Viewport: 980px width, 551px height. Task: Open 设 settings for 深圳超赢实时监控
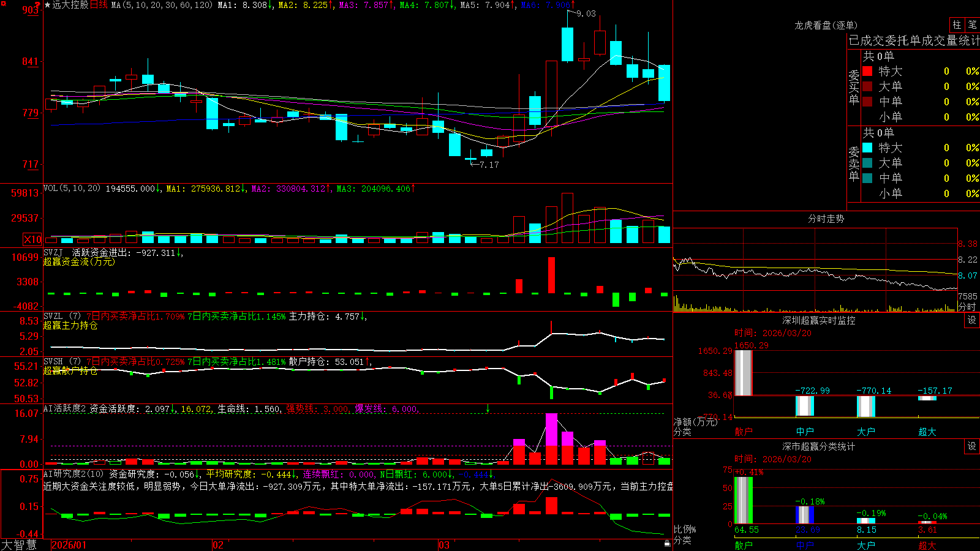972,320
